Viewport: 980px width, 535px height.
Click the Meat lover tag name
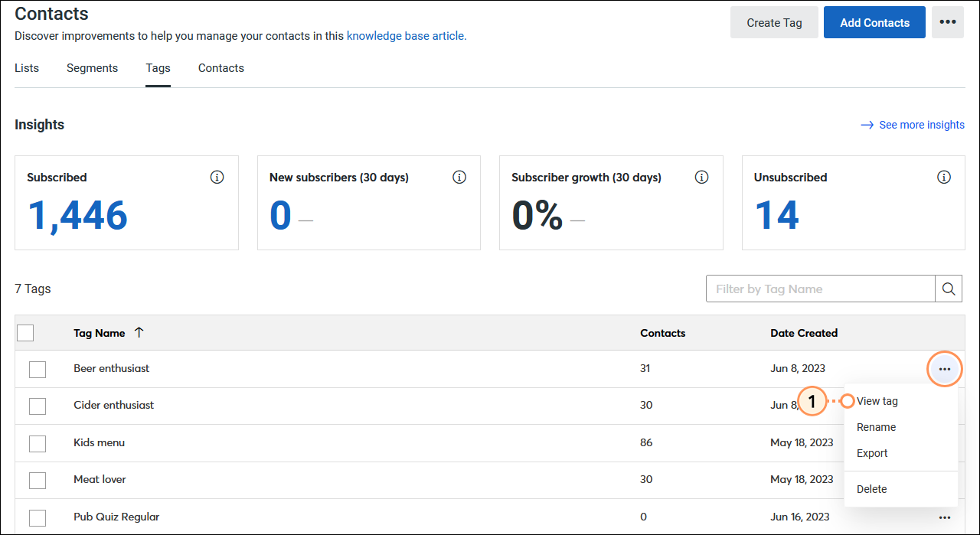100,479
